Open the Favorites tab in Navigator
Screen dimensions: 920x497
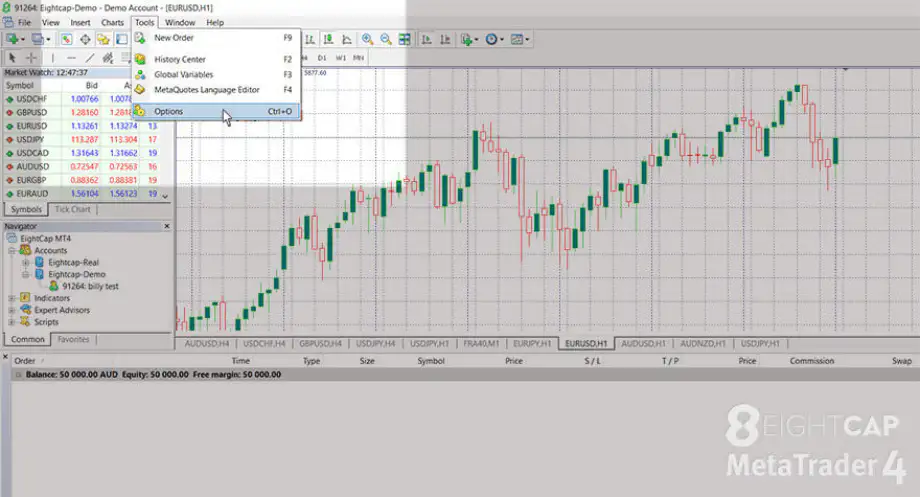[73, 340]
